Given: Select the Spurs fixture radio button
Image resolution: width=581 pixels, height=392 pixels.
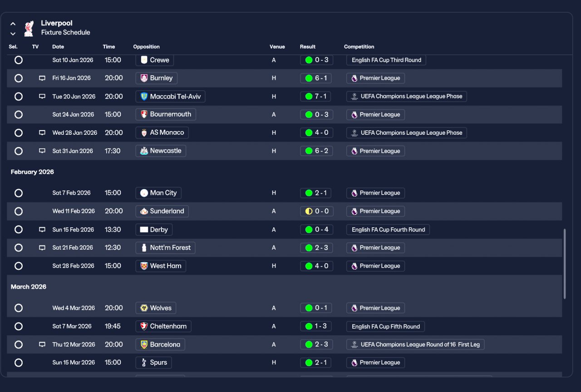Looking at the screenshot, I should (x=19, y=363).
